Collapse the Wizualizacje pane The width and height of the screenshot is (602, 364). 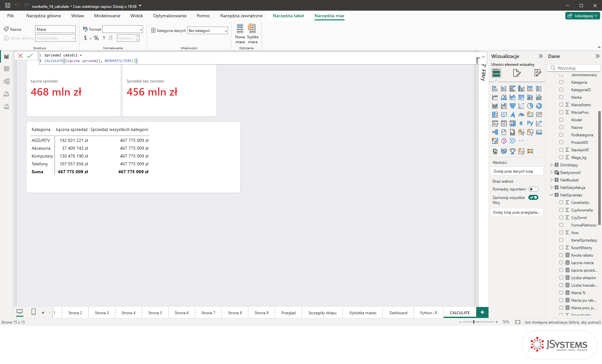[541, 56]
